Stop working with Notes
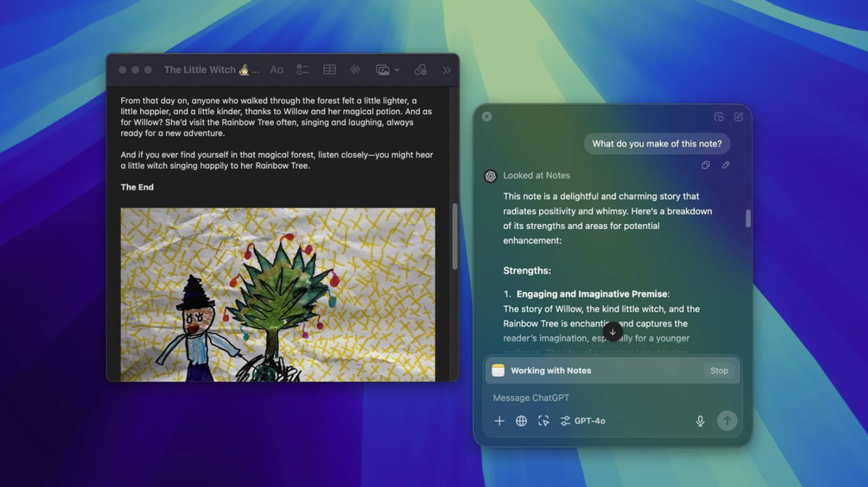 (719, 371)
